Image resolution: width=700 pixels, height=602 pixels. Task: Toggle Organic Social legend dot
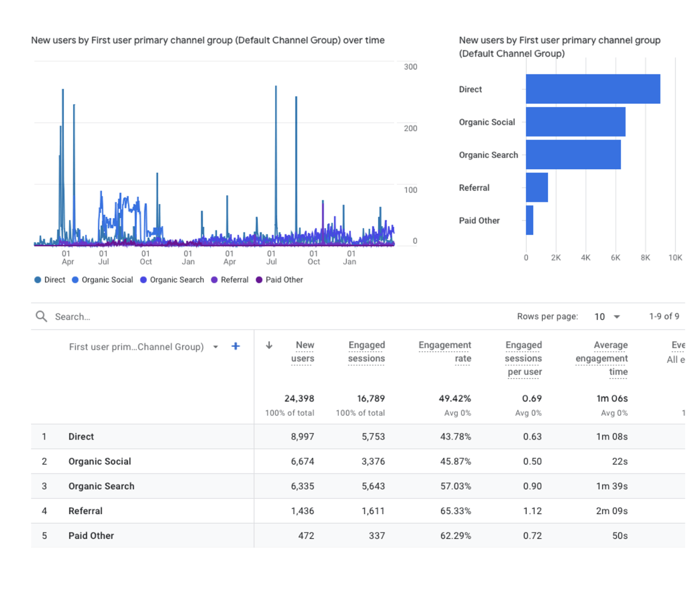point(75,280)
